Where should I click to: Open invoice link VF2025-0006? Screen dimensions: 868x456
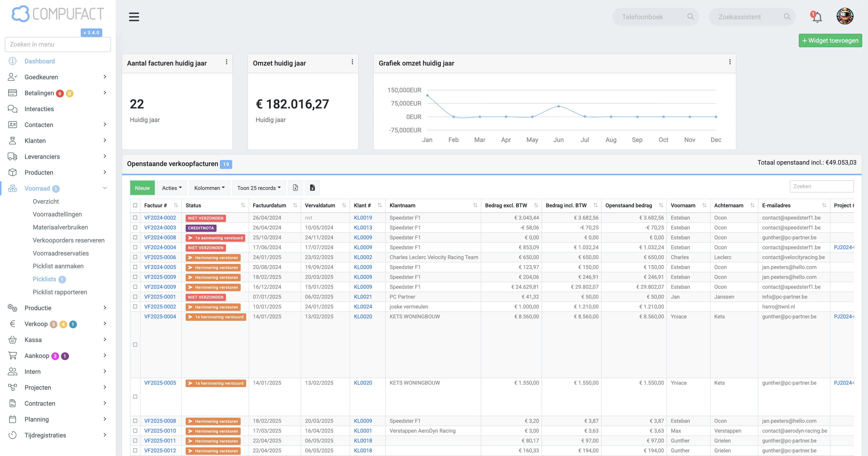point(160,257)
